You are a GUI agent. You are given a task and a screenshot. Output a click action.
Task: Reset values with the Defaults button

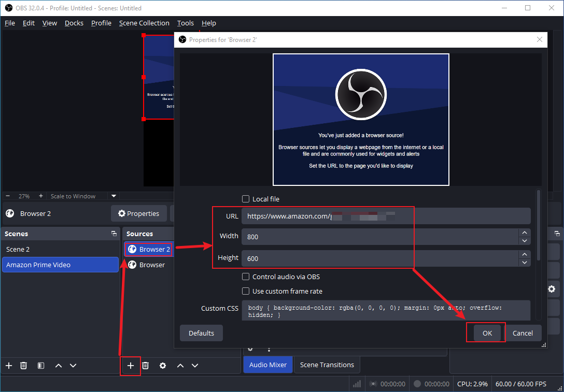coord(201,333)
